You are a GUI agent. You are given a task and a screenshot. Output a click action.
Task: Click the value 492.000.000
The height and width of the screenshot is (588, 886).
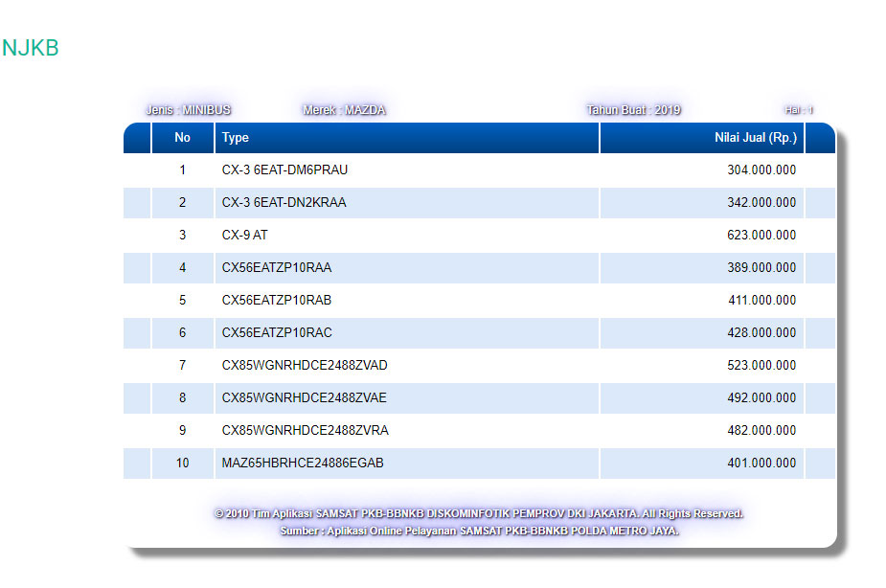tap(761, 398)
